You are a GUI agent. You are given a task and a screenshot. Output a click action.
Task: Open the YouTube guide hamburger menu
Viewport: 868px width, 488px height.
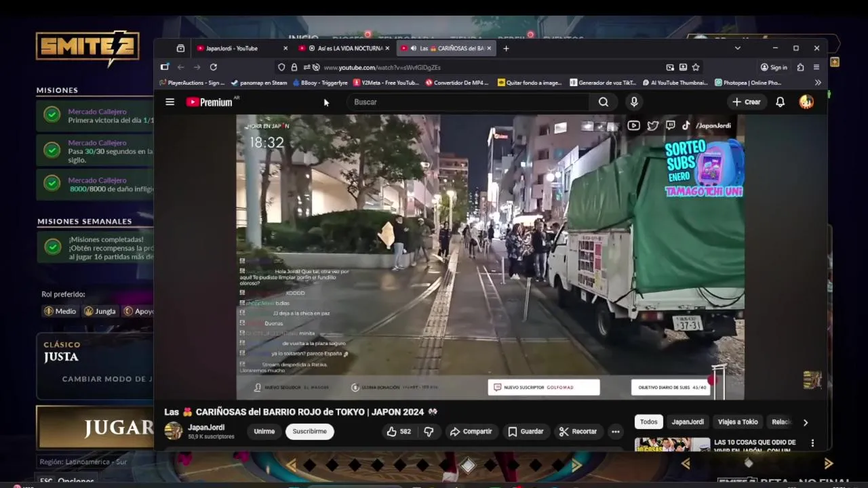coord(170,102)
